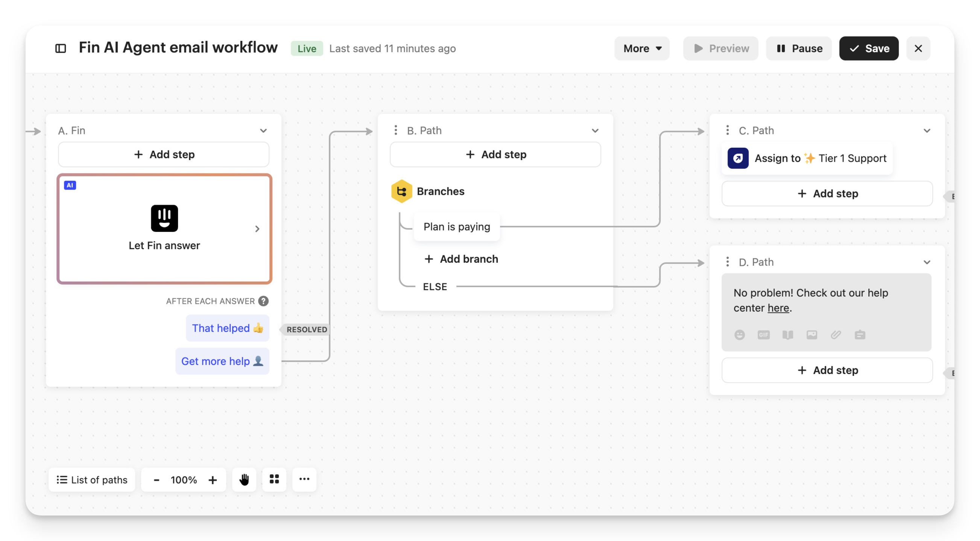
Task: Insert image in D. Path message
Action: tap(811, 335)
